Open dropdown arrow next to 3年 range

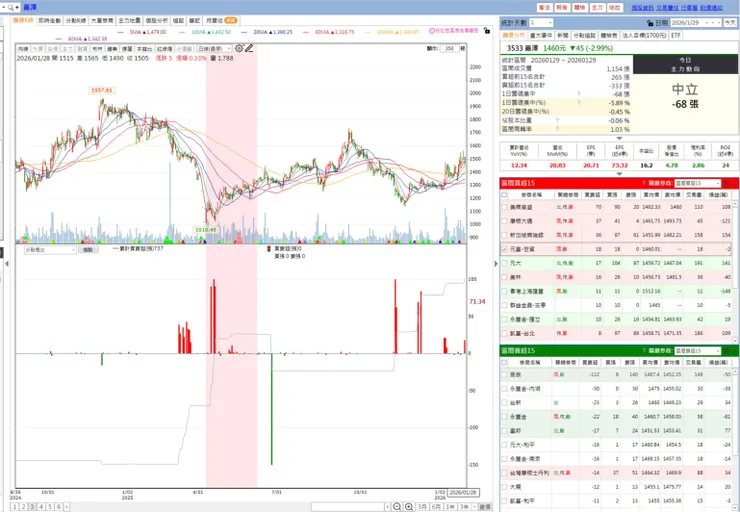474,507
